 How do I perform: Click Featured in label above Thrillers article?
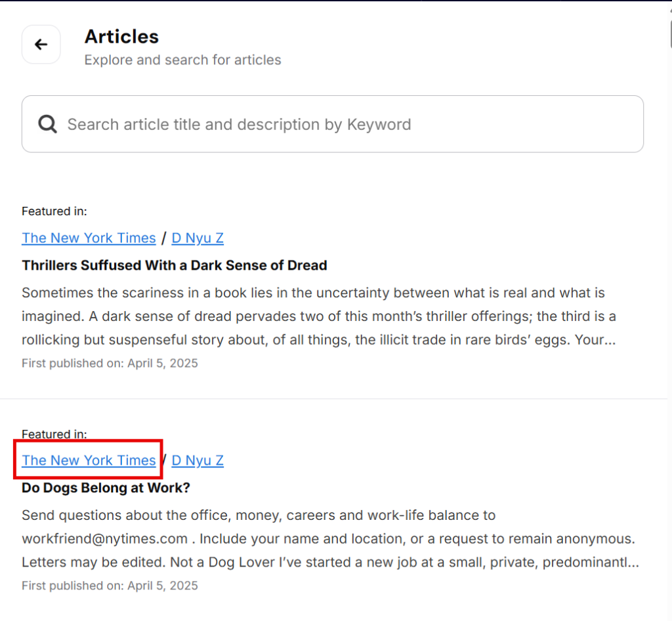pyautogui.click(x=54, y=211)
